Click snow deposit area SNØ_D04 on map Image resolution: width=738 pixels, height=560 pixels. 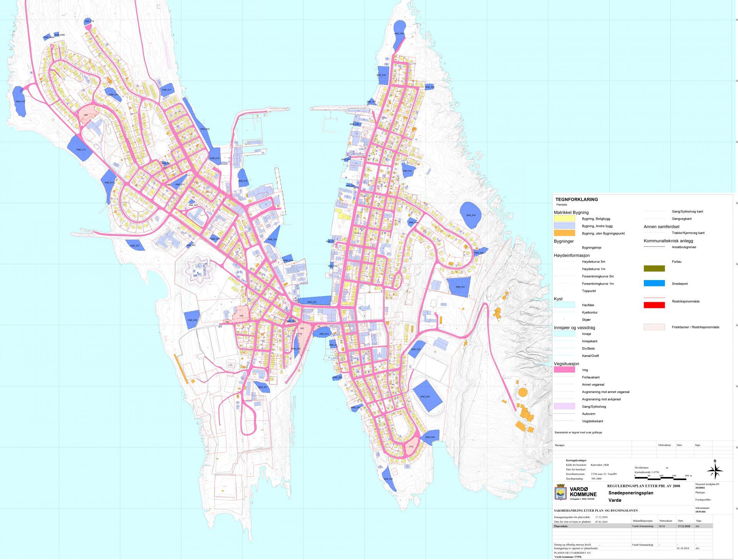click(192, 320)
